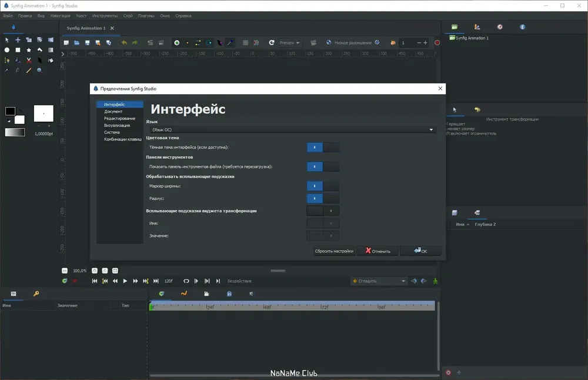Open the info panel icon at top right
Viewport: 588px width, 380px height.
pyautogui.click(x=522, y=27)
